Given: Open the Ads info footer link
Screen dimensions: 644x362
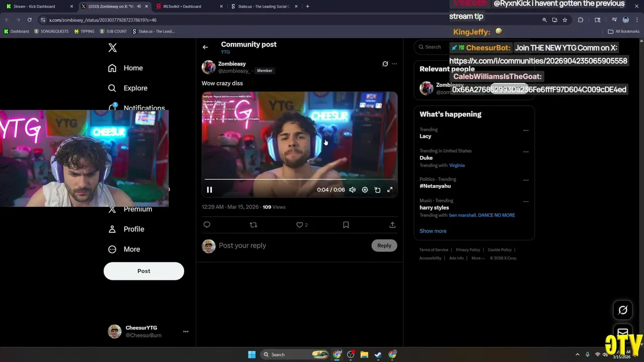Looking at the screenshot, I should pyautogui.click(x=456, y=258).
